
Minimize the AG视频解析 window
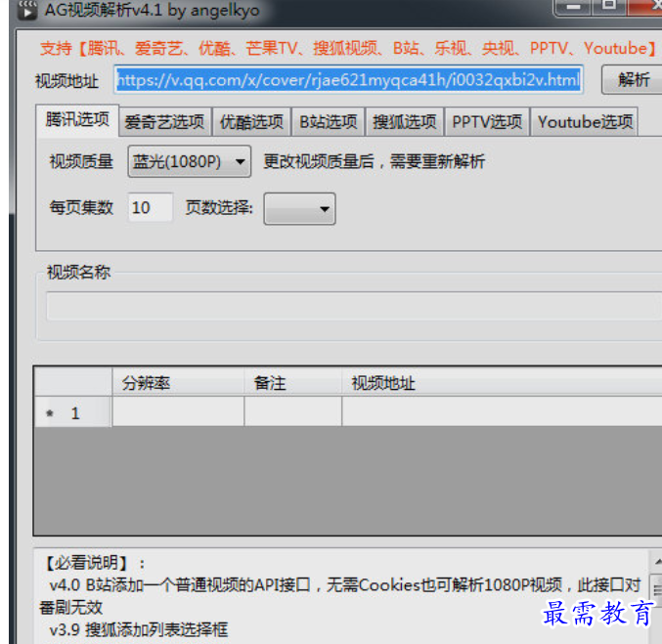point(573,6)
